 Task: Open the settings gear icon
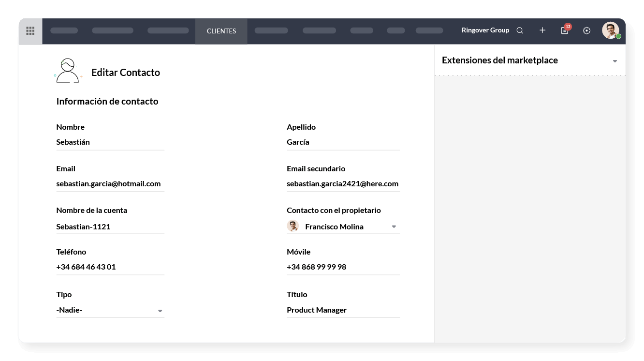586,30
